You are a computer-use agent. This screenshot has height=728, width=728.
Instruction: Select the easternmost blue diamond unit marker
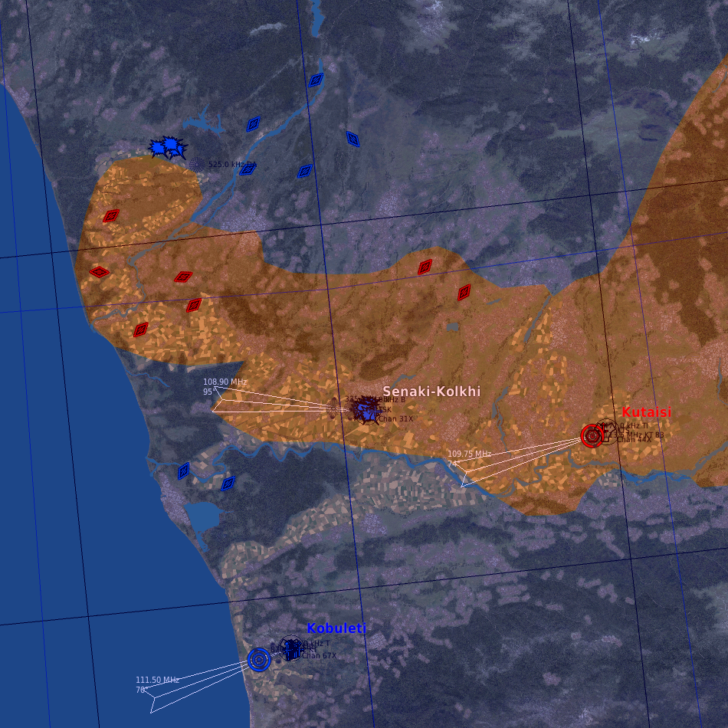point(353,139)
